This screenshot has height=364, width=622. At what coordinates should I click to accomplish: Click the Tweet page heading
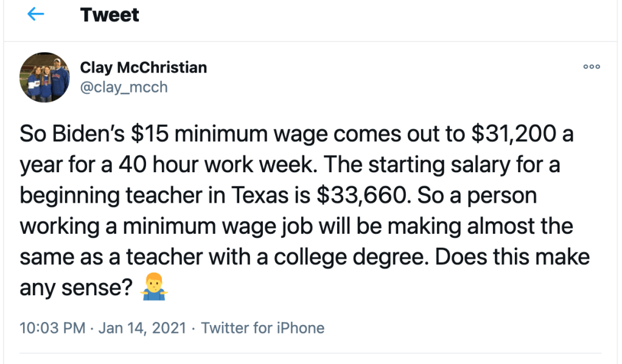[x=110, y=15]
